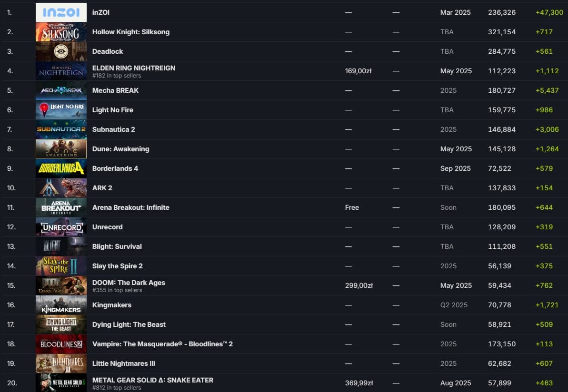Image resolution: width=568 pixels, height=392 pixels.
Task: Click the Little Nightmares III title
Action: 123,363
